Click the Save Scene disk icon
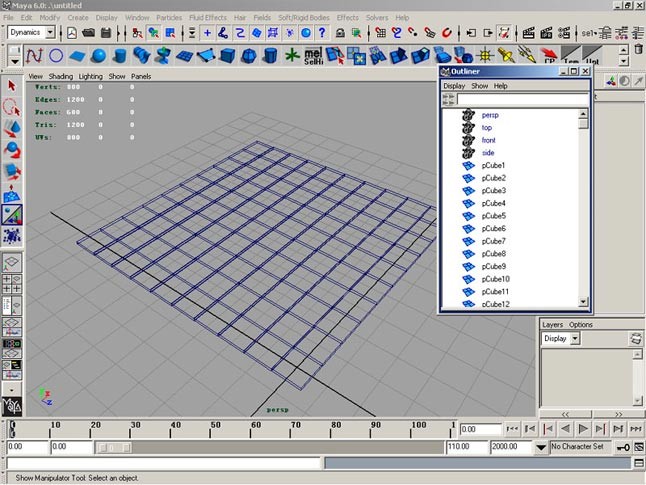Screen dimensions: 646x485 pyautogui.click(x=105, y=33)
